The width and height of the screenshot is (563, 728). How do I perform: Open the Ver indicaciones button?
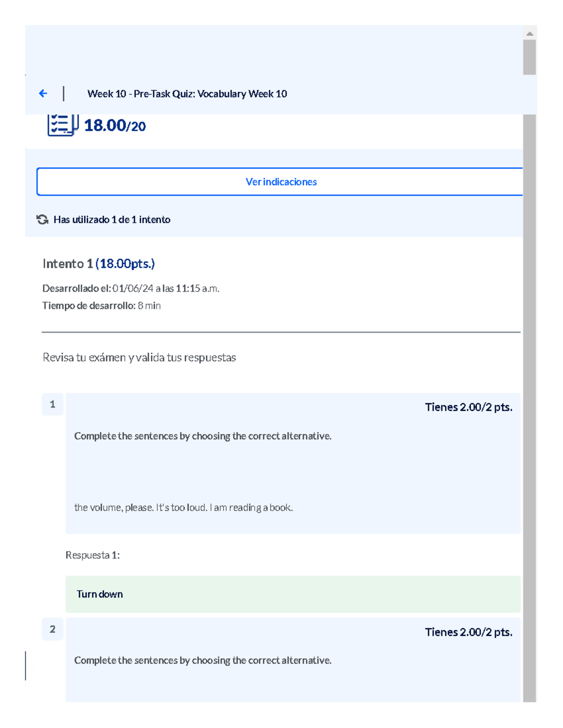[281, 182]
